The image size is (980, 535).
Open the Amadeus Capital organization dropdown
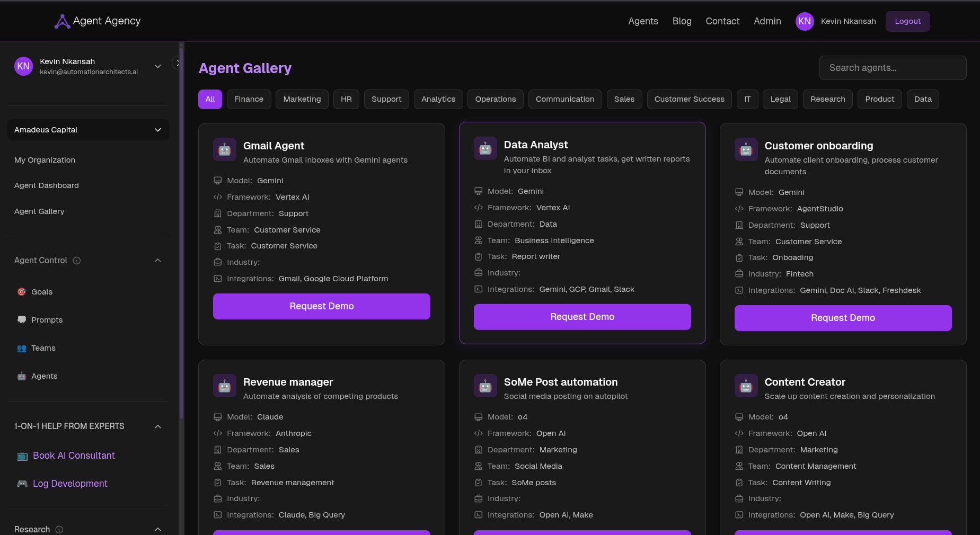(x=88, y=130)
